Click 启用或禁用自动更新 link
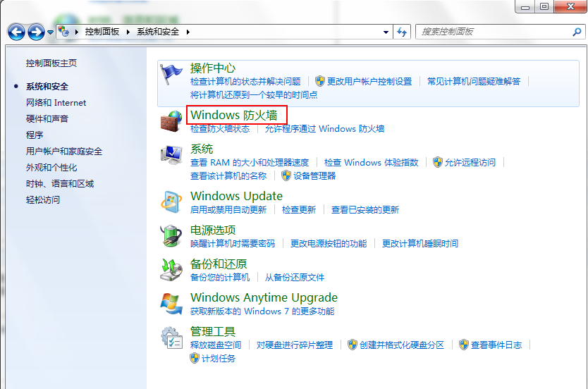This screenshot has height=389, width=588. pos(228,209)
